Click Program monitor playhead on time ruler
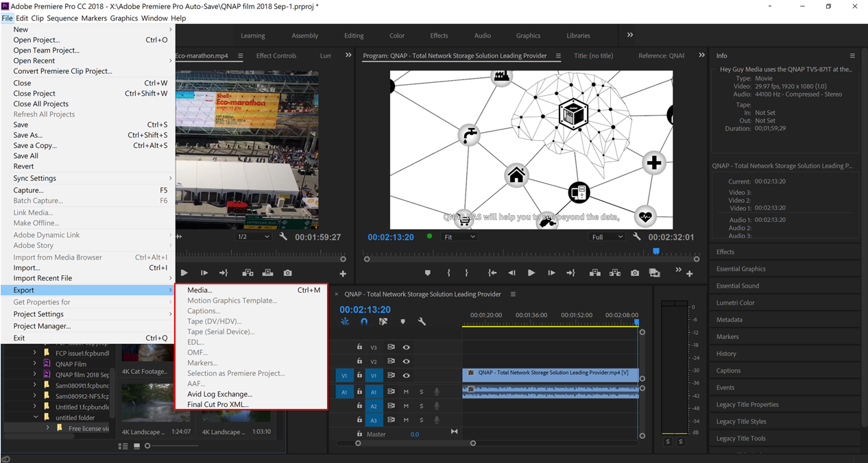 coord(655,251)
